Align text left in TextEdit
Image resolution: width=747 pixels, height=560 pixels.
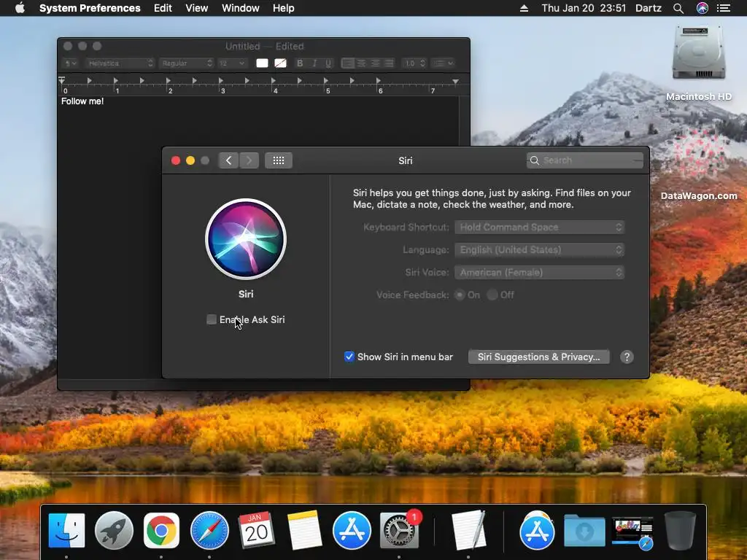click(x=348, y=63)
